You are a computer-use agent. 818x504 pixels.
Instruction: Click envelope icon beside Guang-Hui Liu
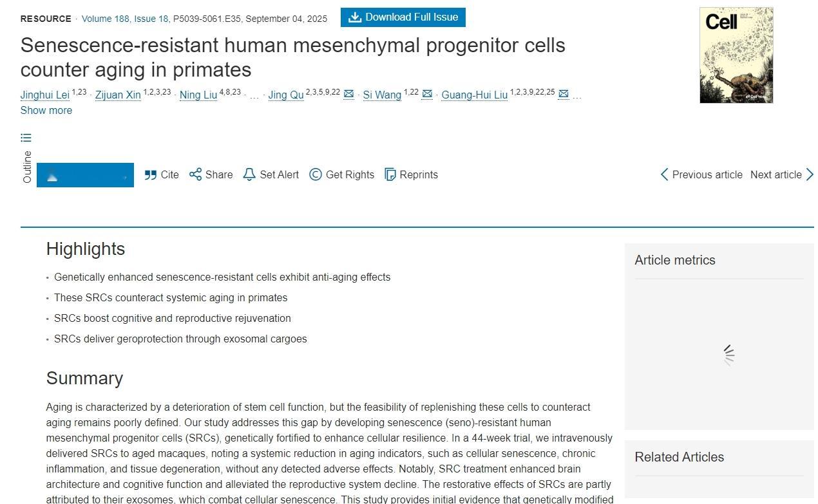pyautogui.click(x=564, y=94)
